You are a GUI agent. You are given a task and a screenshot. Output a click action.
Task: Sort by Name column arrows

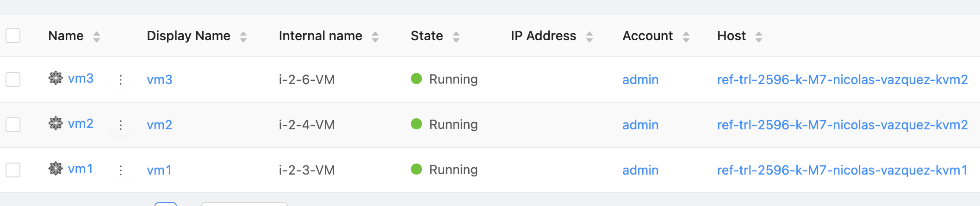tap(97, 36)
